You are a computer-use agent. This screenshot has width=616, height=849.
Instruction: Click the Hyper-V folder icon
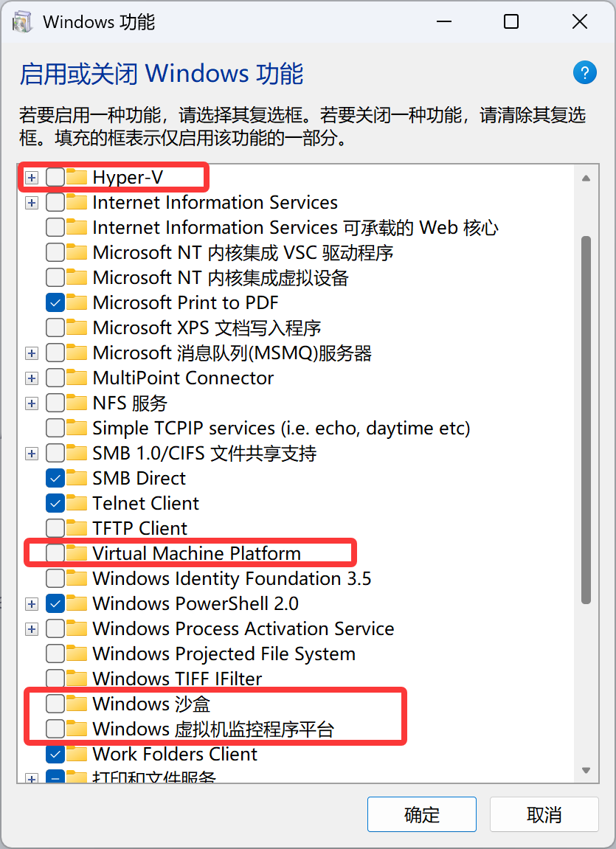(x=76, y=177)
